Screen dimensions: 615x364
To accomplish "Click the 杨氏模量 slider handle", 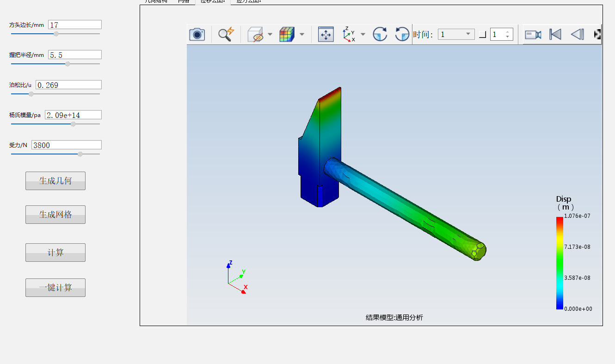I will click(x=73, y=124).
